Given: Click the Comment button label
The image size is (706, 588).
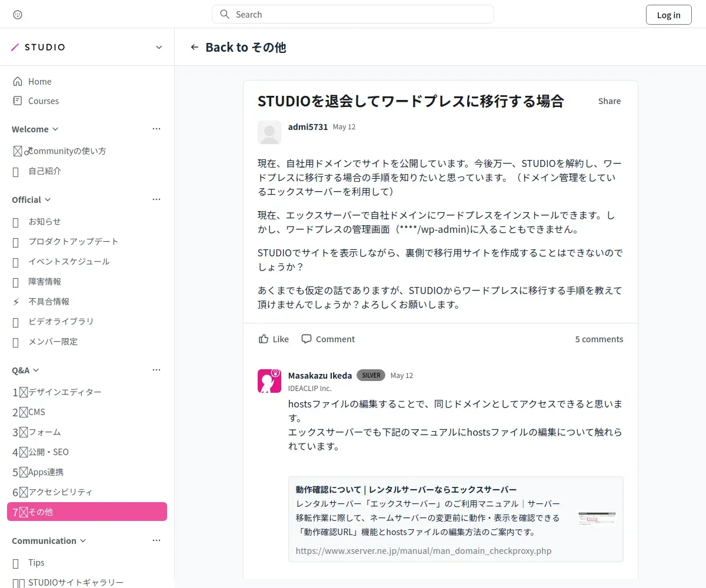Looking at the screenshot, I should [335, 339].
